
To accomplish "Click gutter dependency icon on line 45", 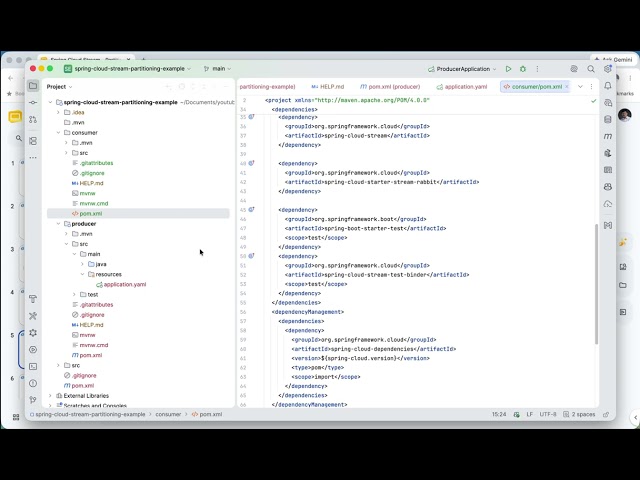I will [x=251, y=209].
